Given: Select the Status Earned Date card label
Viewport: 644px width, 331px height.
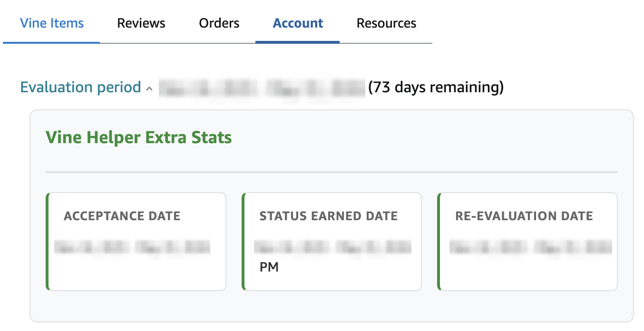Looking at the screenshot, I should click(328, 216).
